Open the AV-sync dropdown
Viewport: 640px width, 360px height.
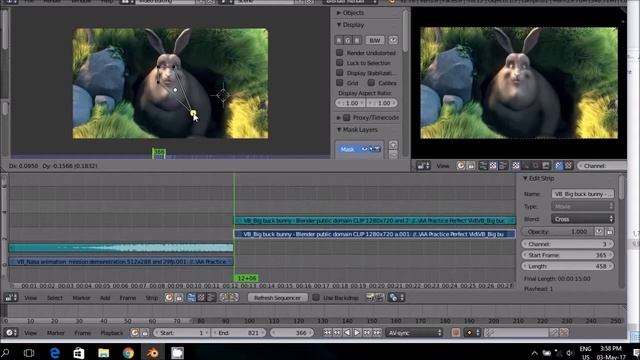(414, 333)
